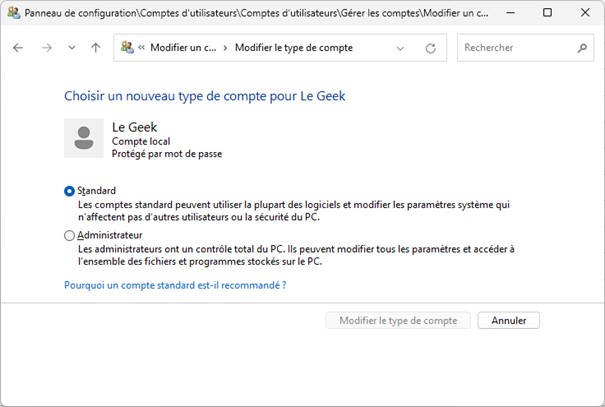The image size is (605, 407).
Task: Click the Forward navigation arrow
Action: 46,48
